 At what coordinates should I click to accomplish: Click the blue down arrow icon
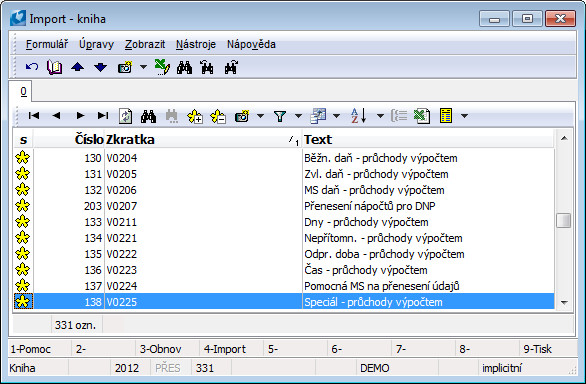coord(101,67)
